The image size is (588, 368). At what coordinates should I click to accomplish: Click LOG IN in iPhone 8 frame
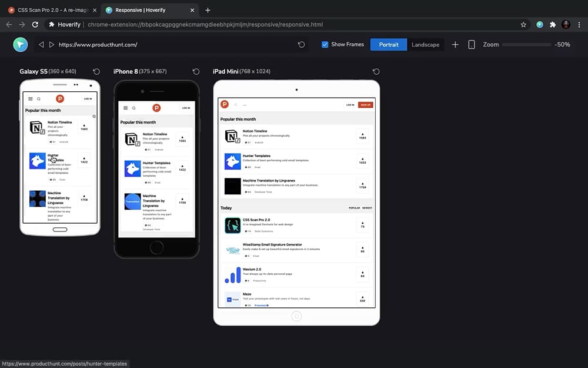[186, 108]
